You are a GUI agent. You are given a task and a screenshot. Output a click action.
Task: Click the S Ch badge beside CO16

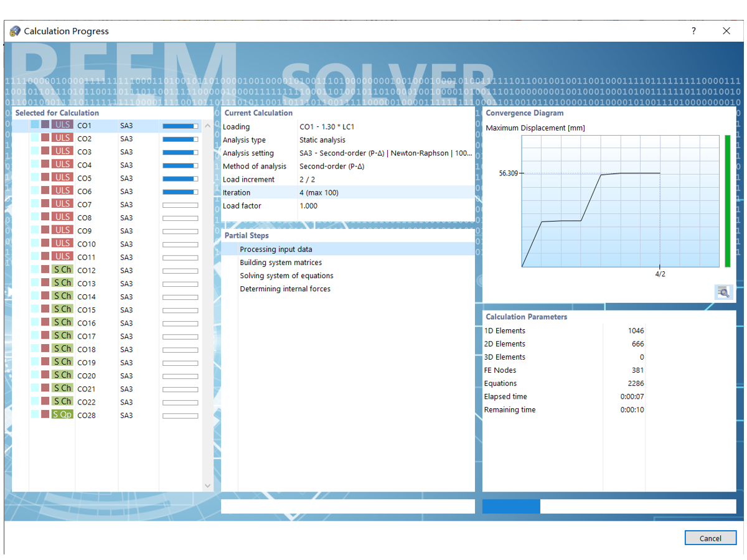click(x=62, y=322)
